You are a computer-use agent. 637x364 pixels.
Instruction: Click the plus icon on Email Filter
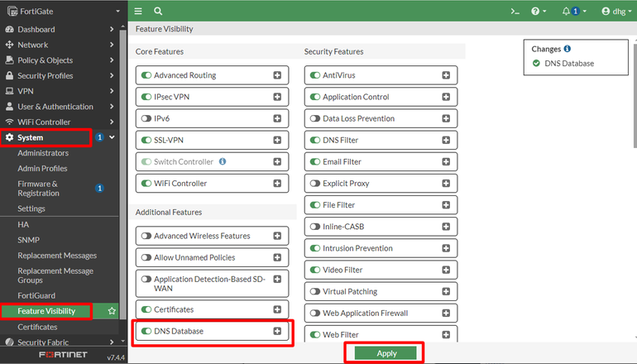pos(446,161)
